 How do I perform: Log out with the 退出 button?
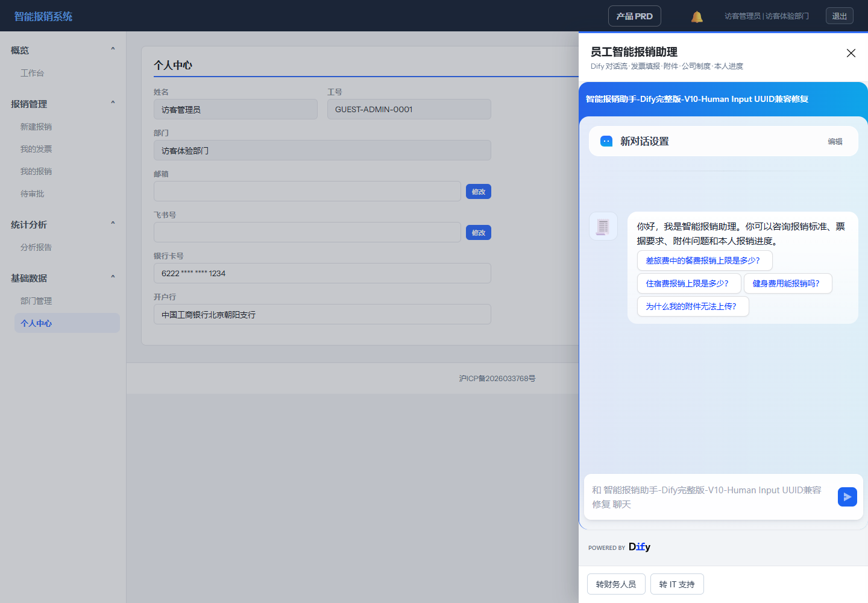(840, 16)
